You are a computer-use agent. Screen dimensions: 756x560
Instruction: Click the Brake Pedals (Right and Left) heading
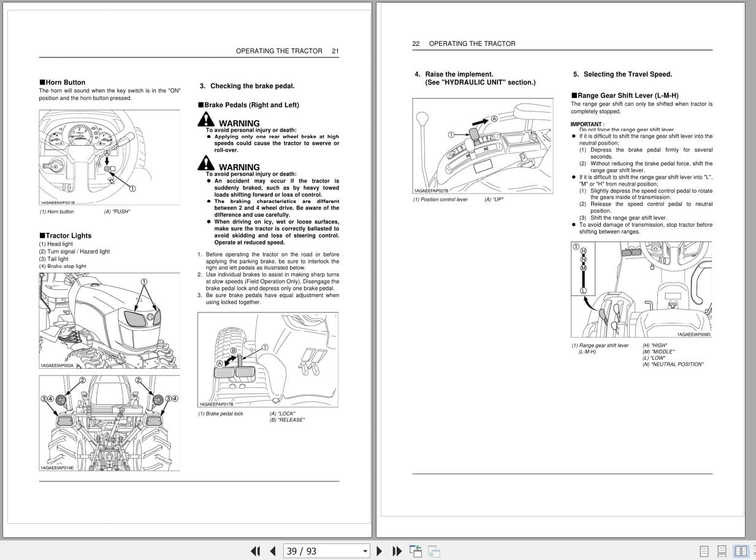[x=248, y=105]
